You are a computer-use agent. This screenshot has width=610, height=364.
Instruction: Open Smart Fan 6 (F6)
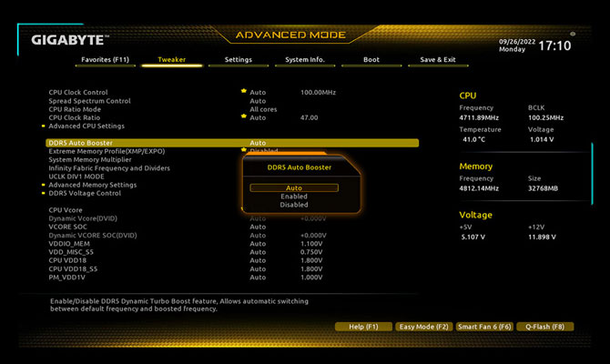pos(484,327)
